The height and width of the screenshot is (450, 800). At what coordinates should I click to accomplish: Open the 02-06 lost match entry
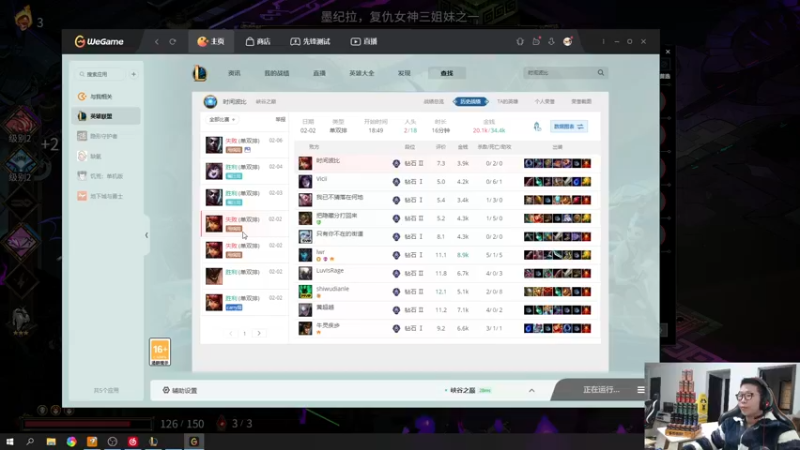pyautogui.click(x=244, y=145)
